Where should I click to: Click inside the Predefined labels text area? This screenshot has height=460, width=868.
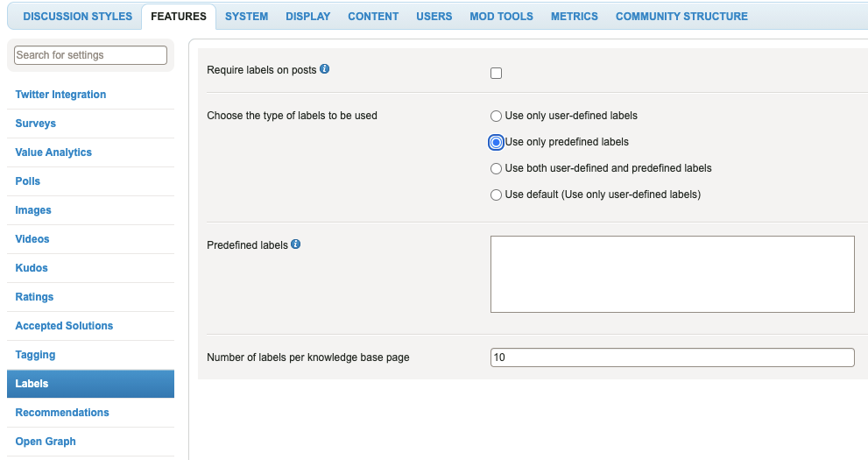tap(672, 274)
